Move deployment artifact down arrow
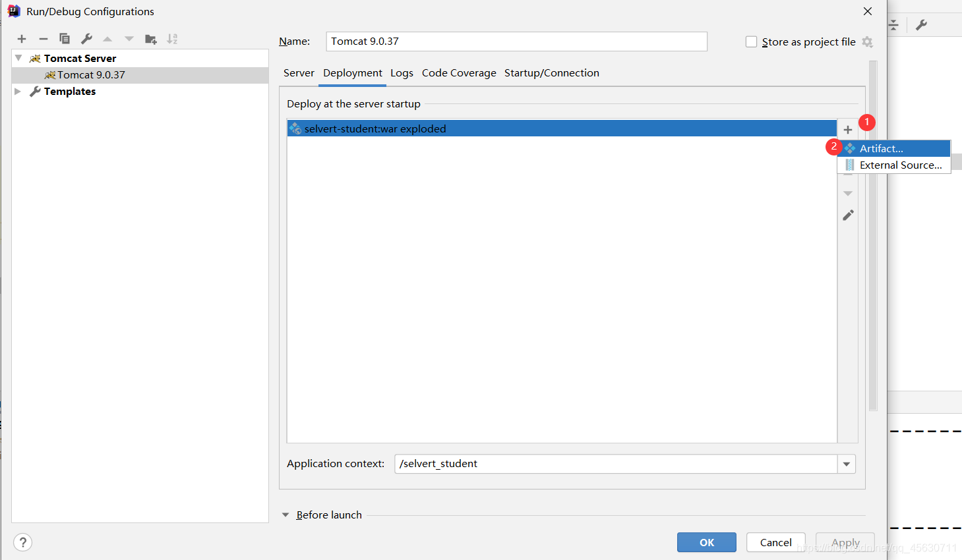Screen dimensions: 962x560 pos(848,193)
